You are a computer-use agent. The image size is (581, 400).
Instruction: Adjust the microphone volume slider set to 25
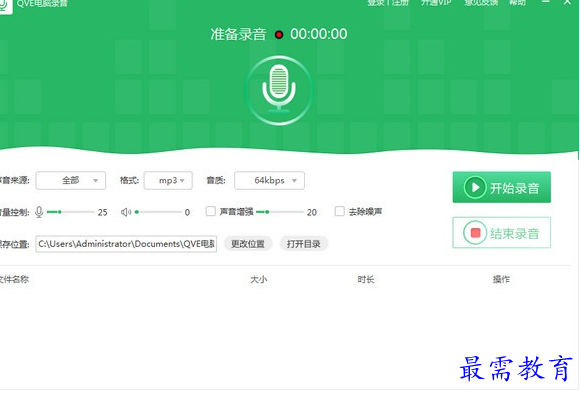pyautogui.click(x=70, y=212)
